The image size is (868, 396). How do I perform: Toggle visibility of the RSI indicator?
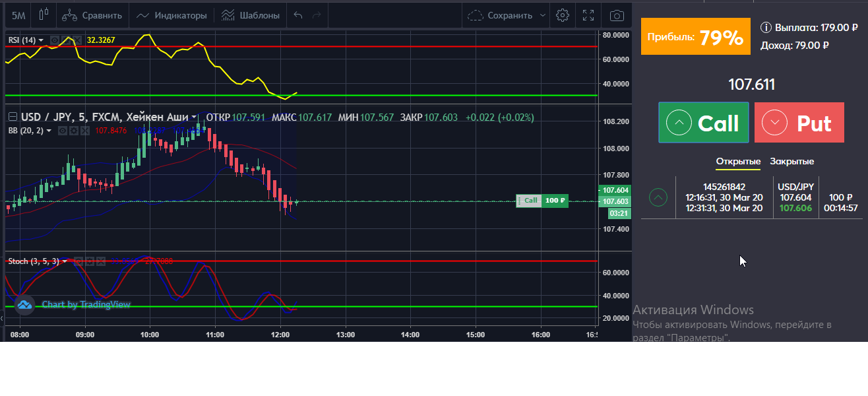tap(55, 40)
